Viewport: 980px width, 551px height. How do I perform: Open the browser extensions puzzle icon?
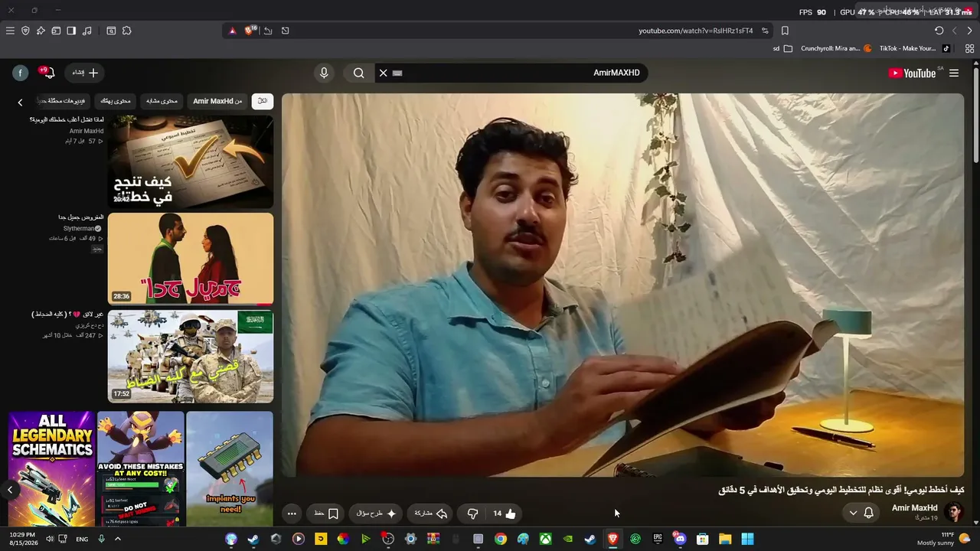click(126, 31)
